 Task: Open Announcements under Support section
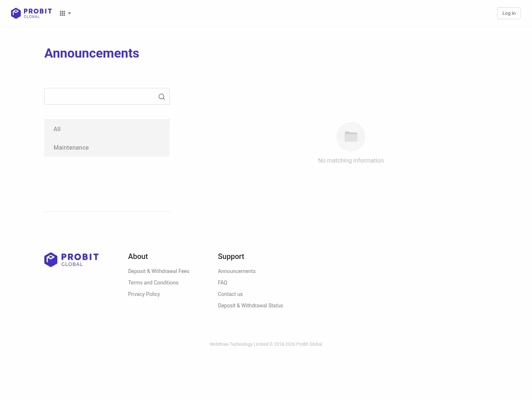click(236, 271)
